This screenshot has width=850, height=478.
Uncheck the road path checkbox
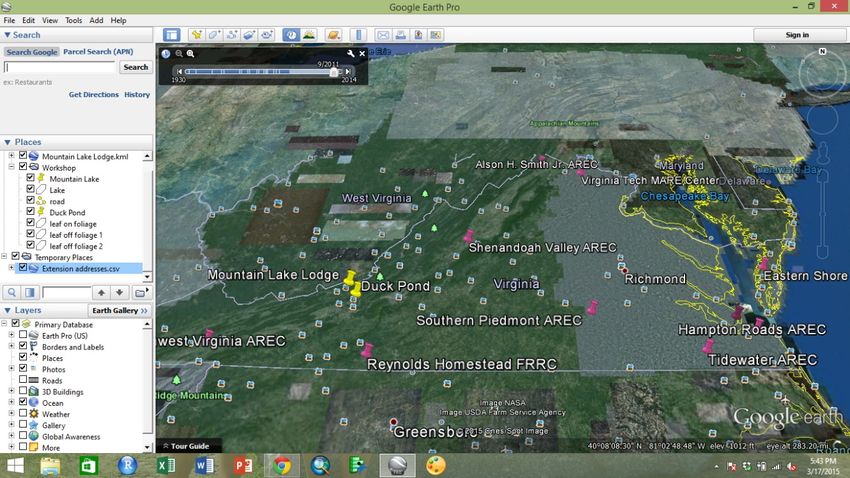pyautogui.click(x=30, y=200)
